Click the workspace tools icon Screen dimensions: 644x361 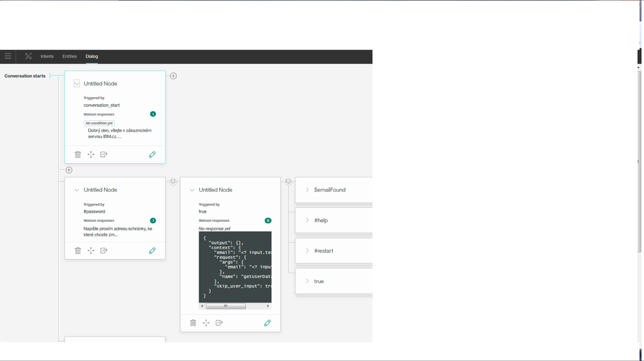coord(28,56)
